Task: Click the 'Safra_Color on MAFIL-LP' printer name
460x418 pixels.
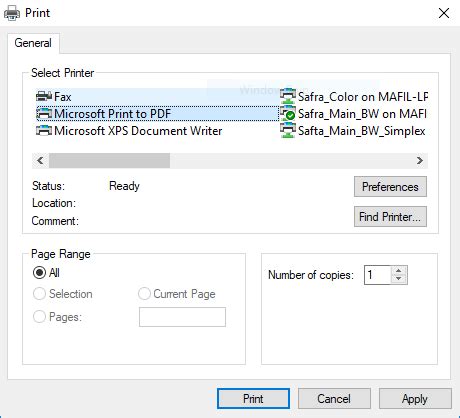Action: point(363,97)
